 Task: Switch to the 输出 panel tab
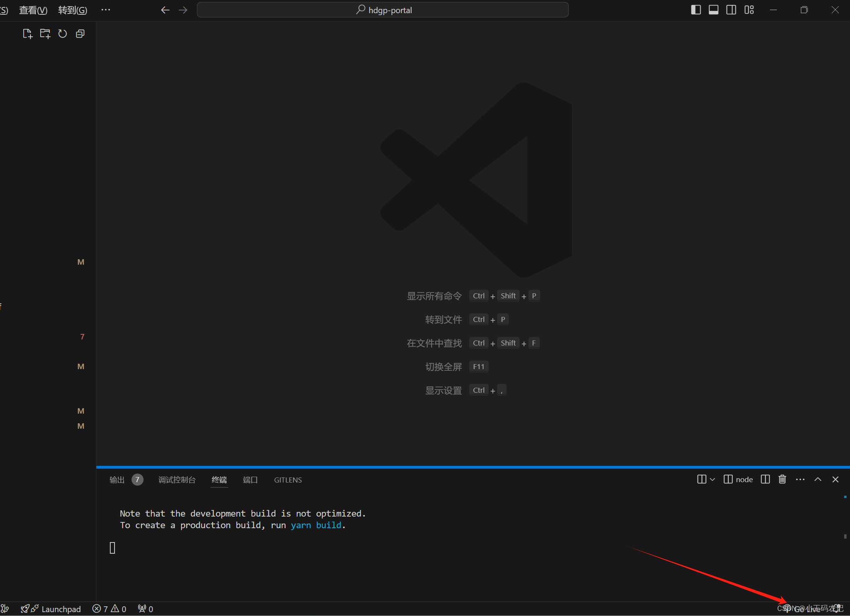pyautogui.click(x=117, y=480)
